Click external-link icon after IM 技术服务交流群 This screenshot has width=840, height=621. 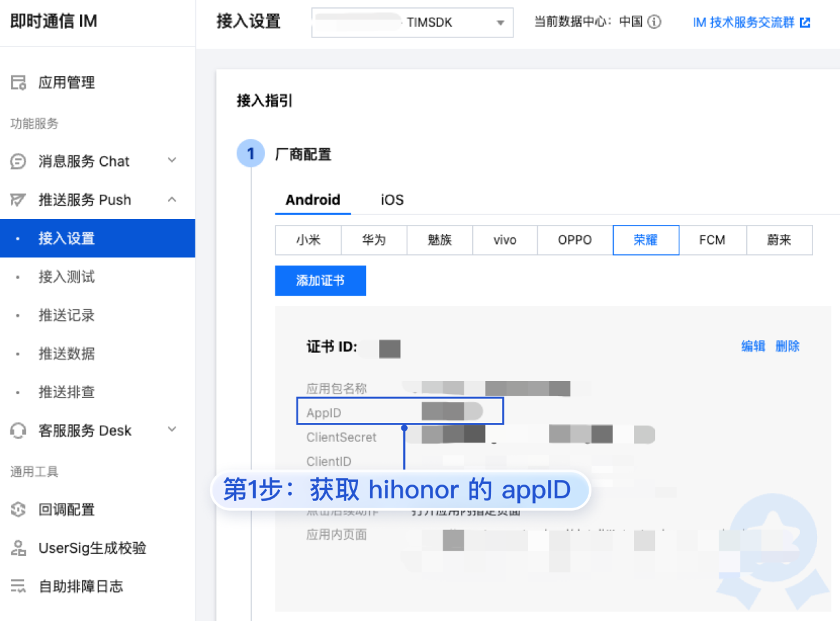pos(805,22)
